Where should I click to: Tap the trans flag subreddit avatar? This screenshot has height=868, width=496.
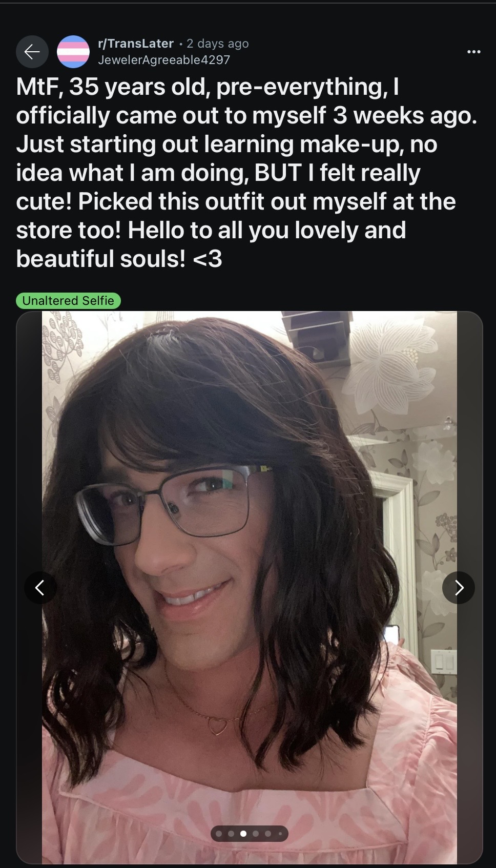tap(73, 52)
